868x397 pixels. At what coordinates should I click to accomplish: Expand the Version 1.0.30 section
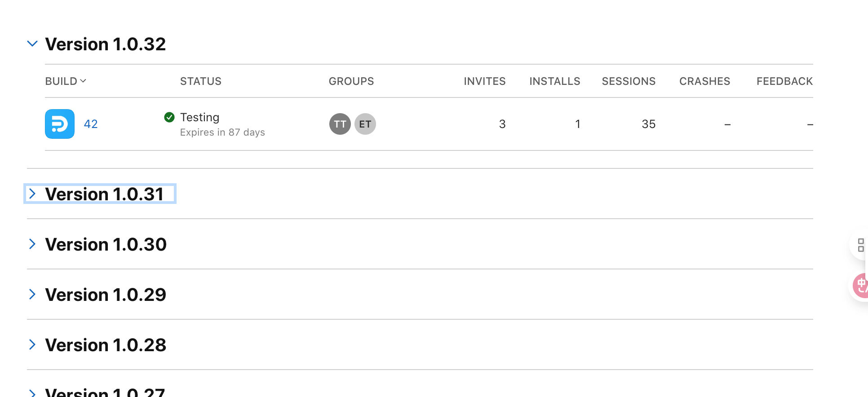point(32,244)
